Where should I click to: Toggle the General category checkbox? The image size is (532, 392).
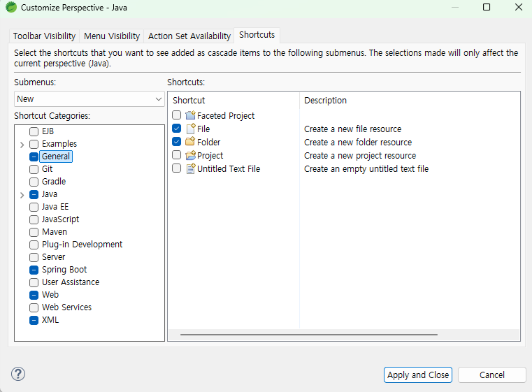pyautogui.click(x=34, y=157)
